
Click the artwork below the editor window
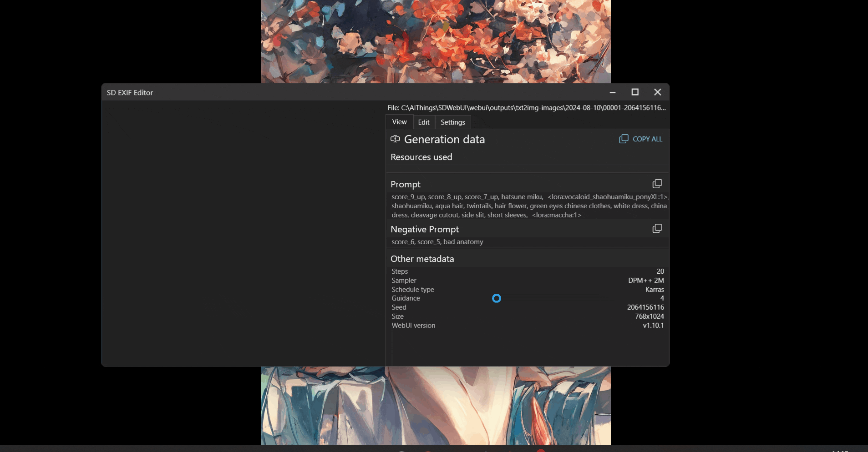click(436, 406)
